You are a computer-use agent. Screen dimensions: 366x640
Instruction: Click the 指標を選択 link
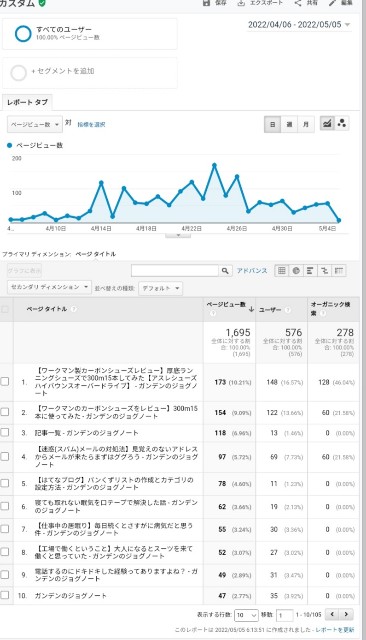91,124
